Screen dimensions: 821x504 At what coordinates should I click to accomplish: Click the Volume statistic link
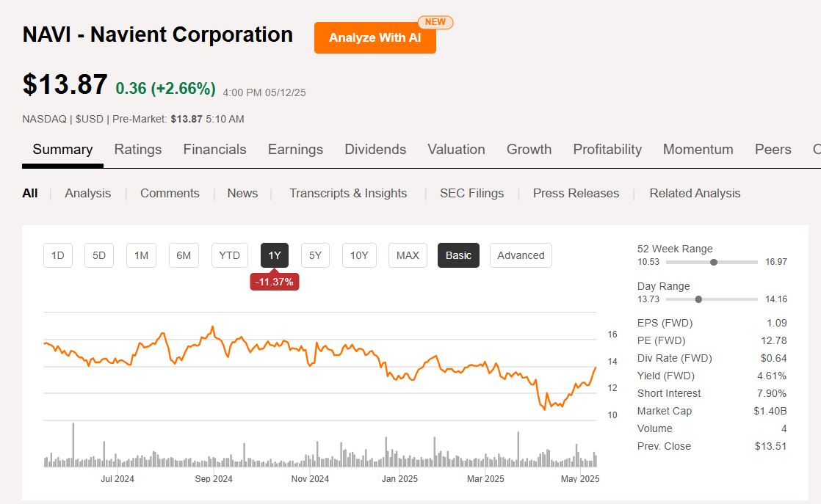coord(655,428)
